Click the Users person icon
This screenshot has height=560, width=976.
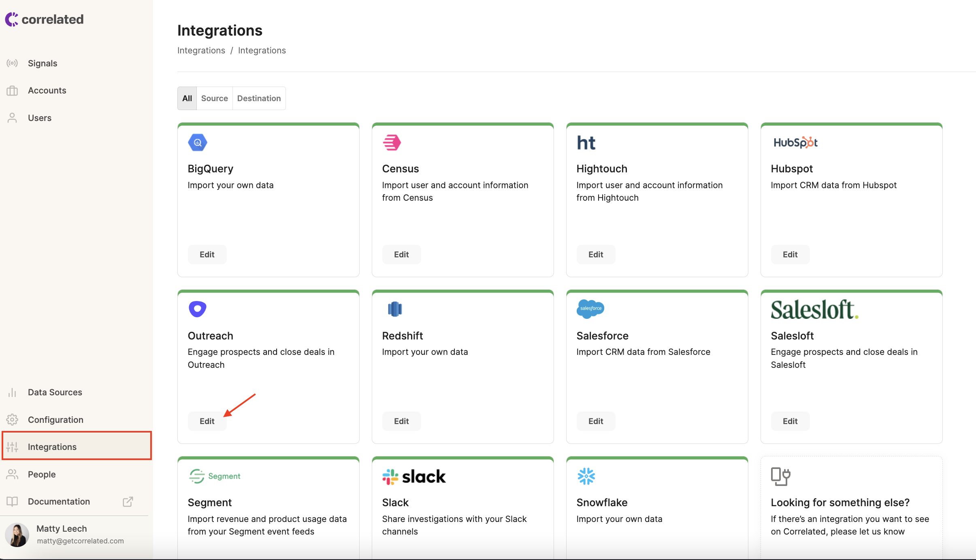point(12,118)
